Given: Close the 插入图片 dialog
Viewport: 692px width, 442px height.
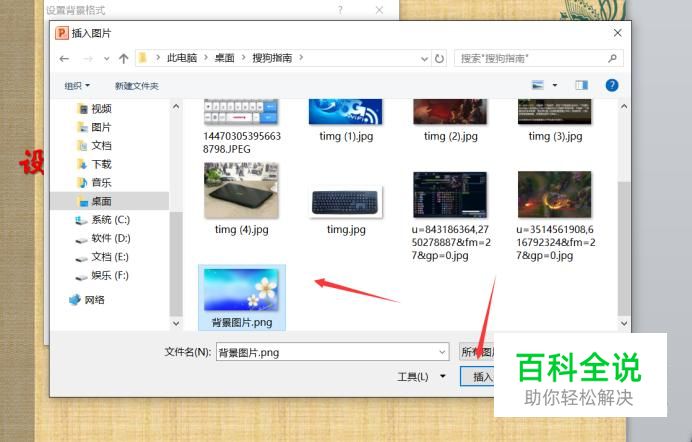Looking at the screenshot, I should click(x=617, y=33).
